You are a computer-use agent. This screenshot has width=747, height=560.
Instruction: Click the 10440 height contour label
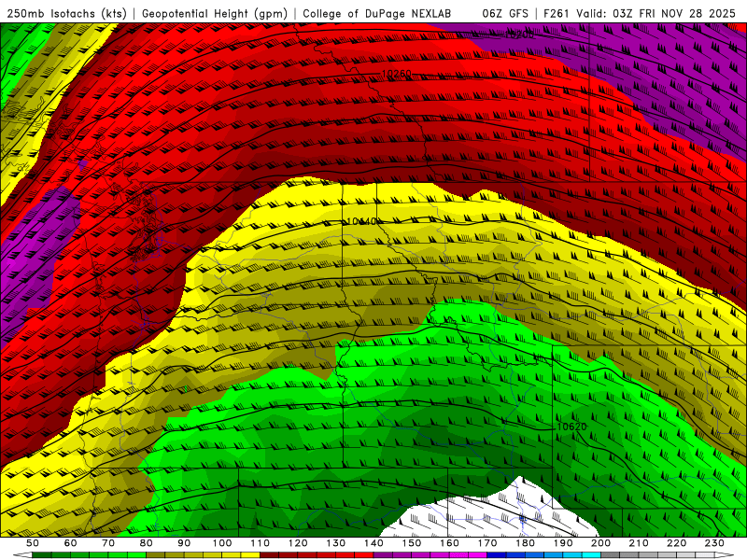362,221
